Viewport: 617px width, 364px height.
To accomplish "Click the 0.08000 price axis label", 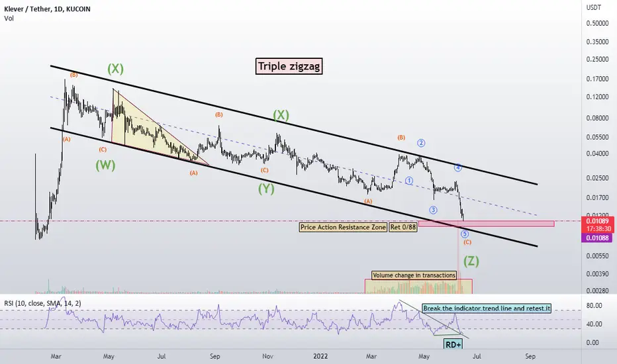I will (x=597, y=118).
